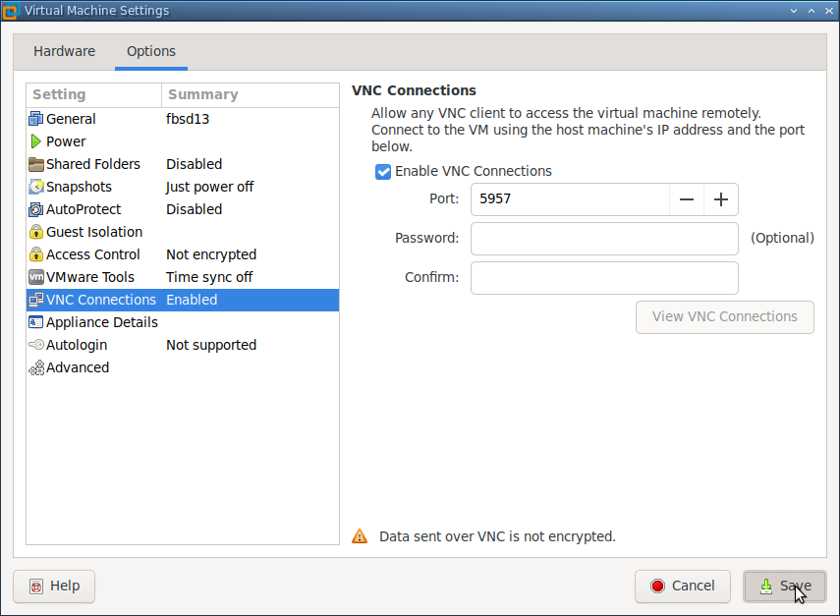This screenshot has height=616, width=840.
Task: Choose the AutoProtect icon
Action: [x=36, y=209]
